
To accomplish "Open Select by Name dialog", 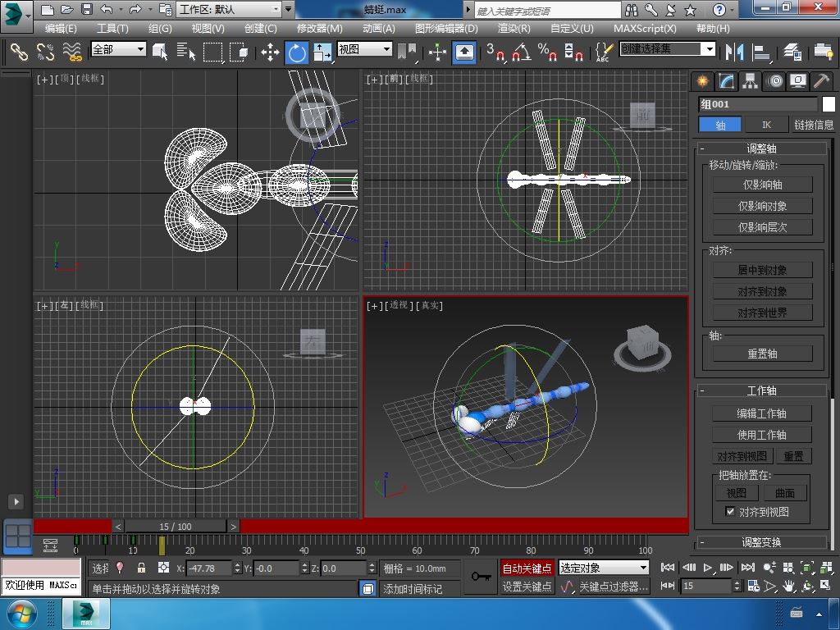I will pos(186,52).
